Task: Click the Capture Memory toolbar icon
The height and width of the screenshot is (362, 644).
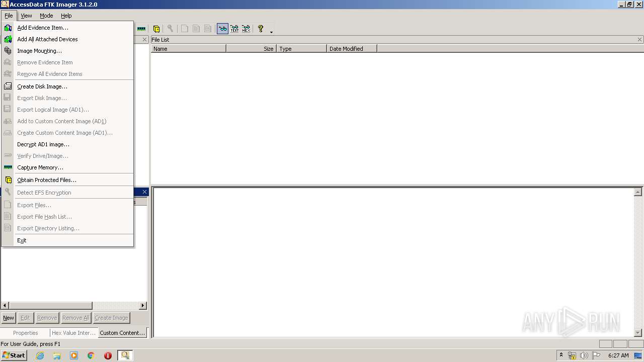Action: [141, 29]
